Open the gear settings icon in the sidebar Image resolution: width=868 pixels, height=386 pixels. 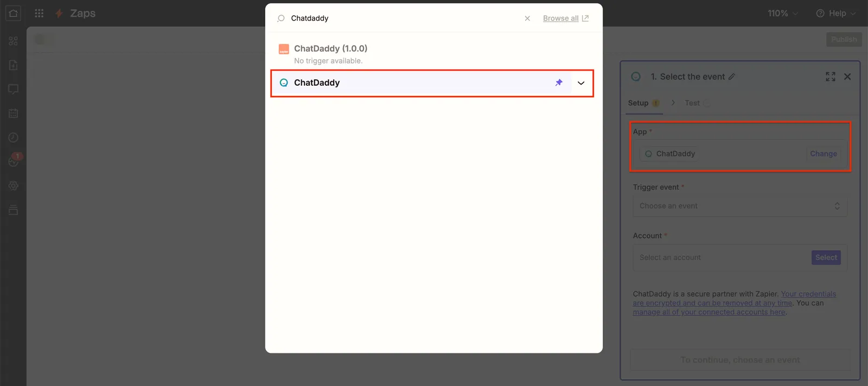pos(14,186)
